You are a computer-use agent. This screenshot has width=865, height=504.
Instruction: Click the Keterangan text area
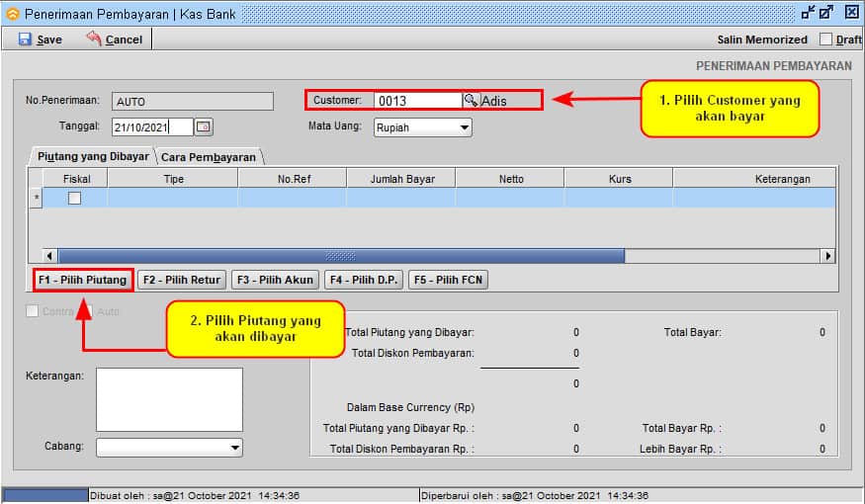[x=169, y=400]
